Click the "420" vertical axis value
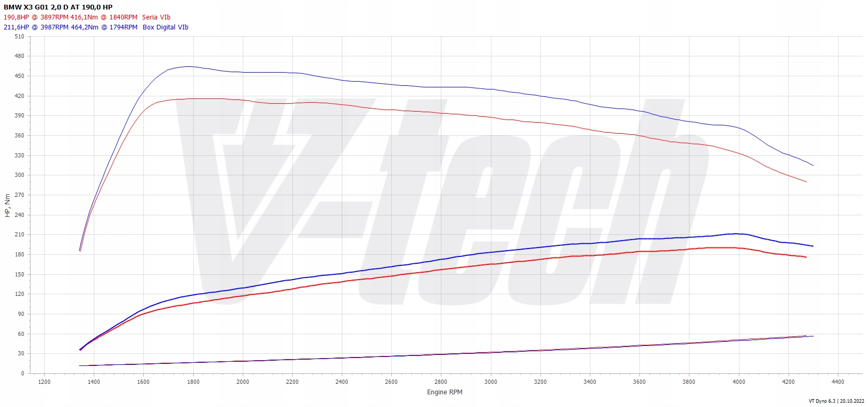Viewport: 868px width, 407px height. pos(19,96)
